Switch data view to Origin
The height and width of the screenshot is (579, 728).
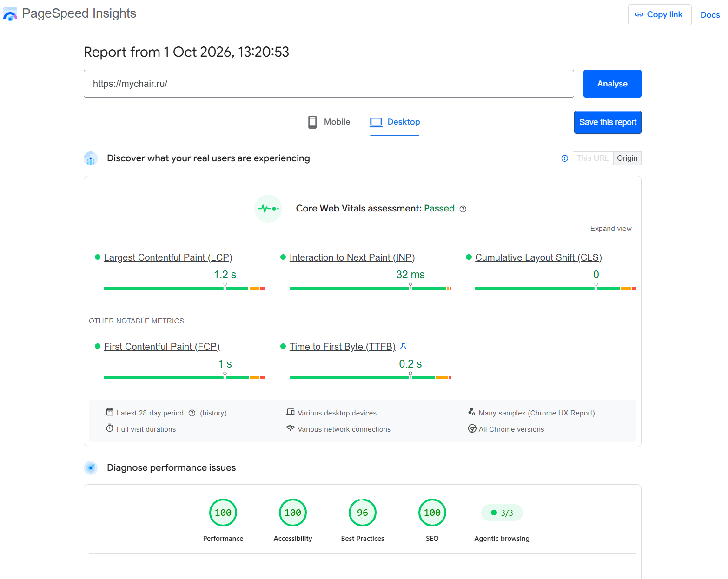click(x=627, y=158)
